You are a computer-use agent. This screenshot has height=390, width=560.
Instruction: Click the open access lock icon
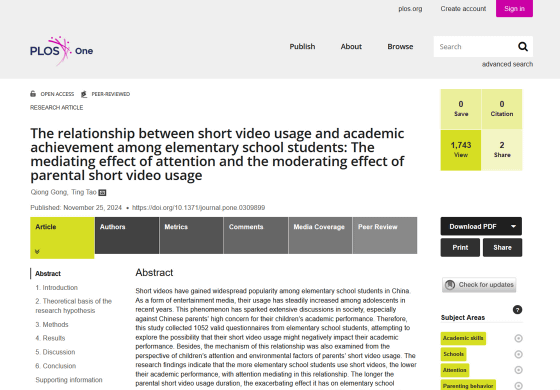click(x=33, y=94)
